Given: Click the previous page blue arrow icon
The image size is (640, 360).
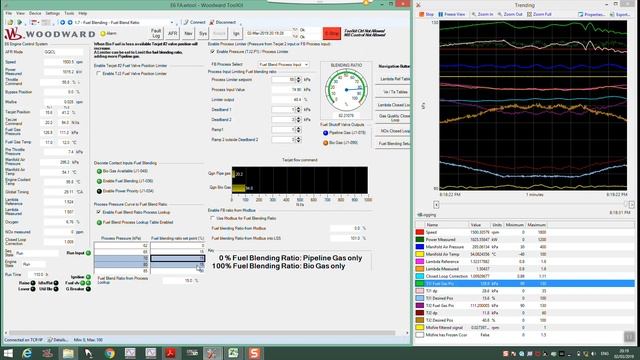Looking at the screenshot, I should pyautogui.click(x=62, y=22).
